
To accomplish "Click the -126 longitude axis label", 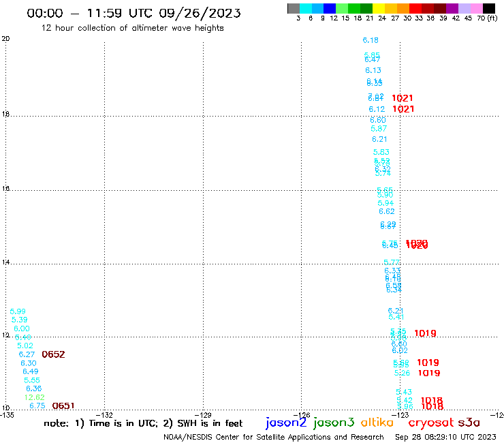I will pyautogui.click(x=302, y=415).
